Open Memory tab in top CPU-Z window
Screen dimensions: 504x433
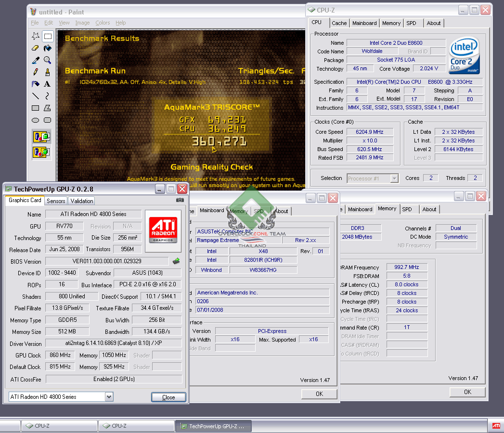pos(391,23)
